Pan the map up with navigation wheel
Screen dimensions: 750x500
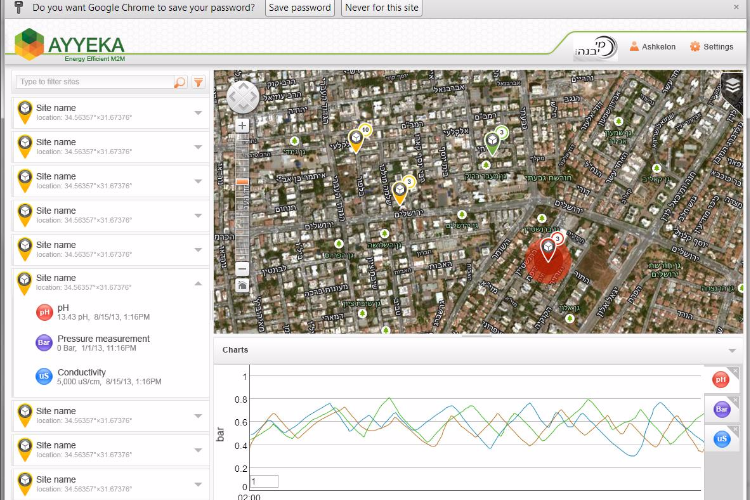point(243,87)
